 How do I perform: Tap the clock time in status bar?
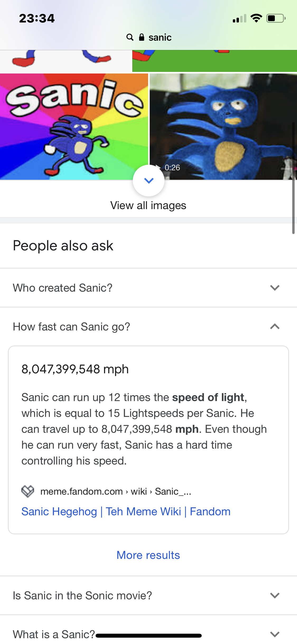point(37,19)
